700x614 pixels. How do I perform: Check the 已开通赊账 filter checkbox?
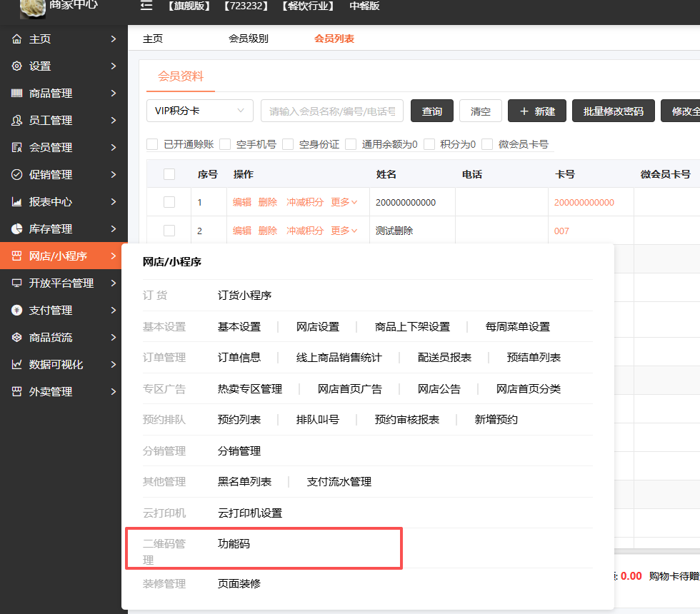click(152, 144)
